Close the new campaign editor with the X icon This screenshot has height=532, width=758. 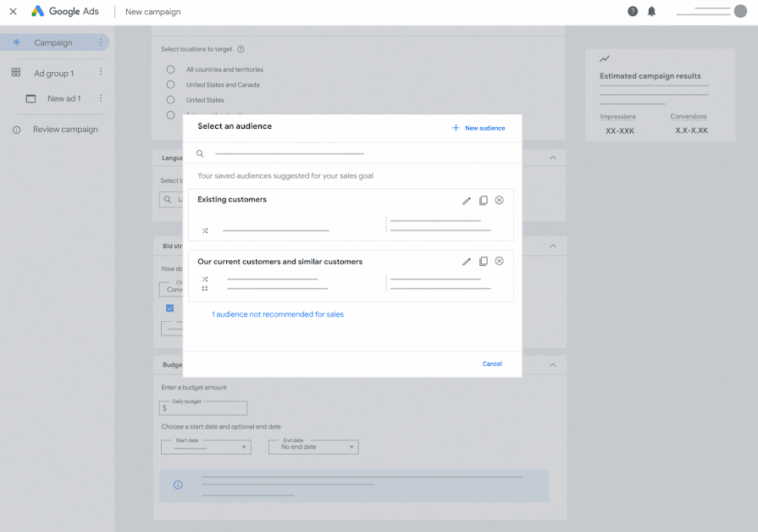tap(13, 12)
